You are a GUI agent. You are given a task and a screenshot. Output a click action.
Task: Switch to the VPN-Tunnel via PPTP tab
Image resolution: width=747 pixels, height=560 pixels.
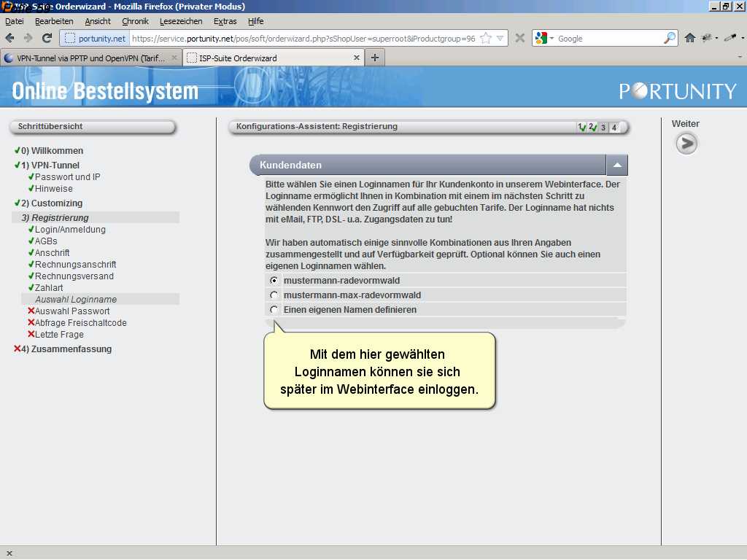pos(91,58)
